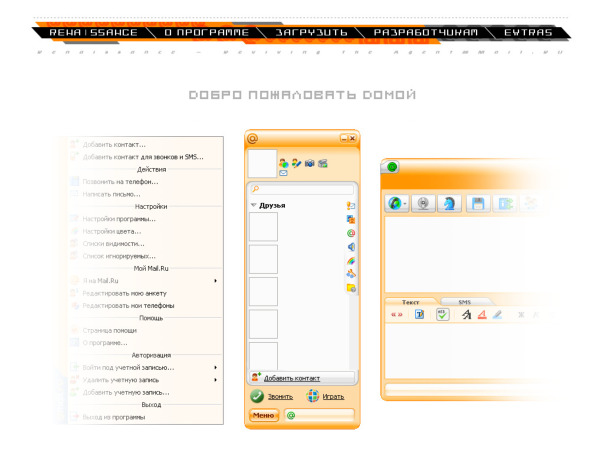Expand Удалить учетную запись submenu arrow

click(x=215, y=380)
